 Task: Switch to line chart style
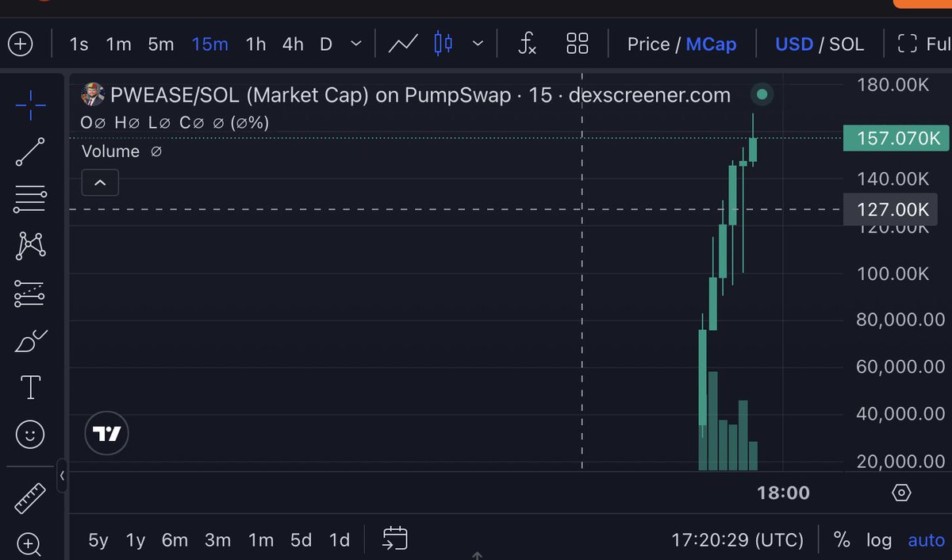tap(403, 44)
